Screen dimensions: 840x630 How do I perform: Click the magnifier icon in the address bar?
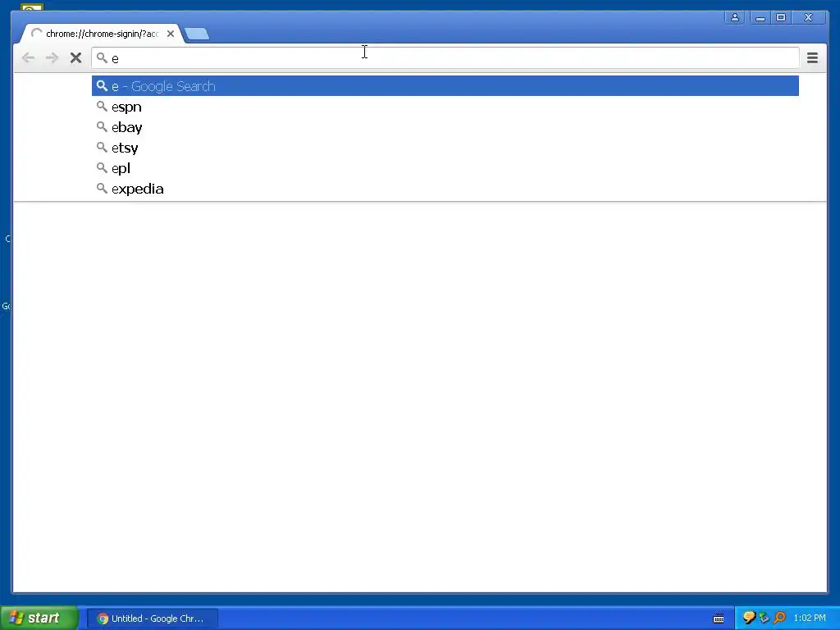click(102, 57)
